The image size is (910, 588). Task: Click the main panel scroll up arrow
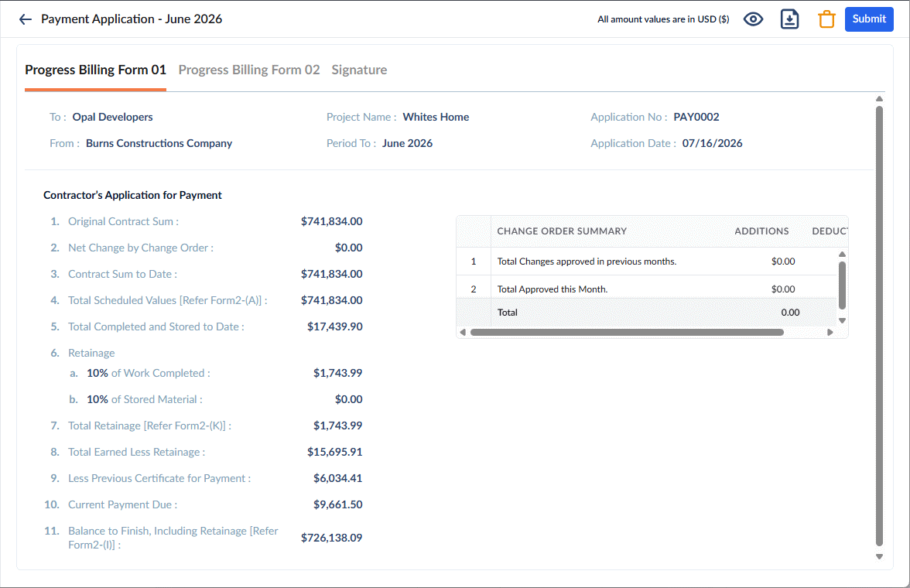879,99
